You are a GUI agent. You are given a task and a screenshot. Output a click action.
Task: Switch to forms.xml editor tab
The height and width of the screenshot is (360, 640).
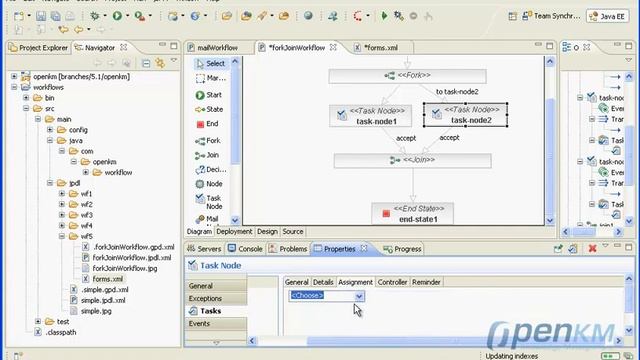[x=377, y=48]
